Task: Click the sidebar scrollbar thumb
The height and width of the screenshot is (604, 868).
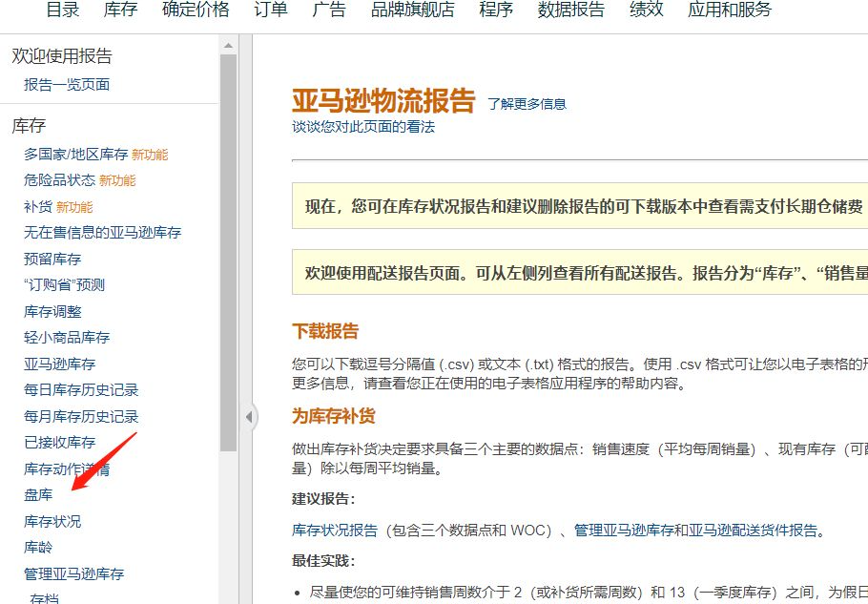Action: click(228, 253)
